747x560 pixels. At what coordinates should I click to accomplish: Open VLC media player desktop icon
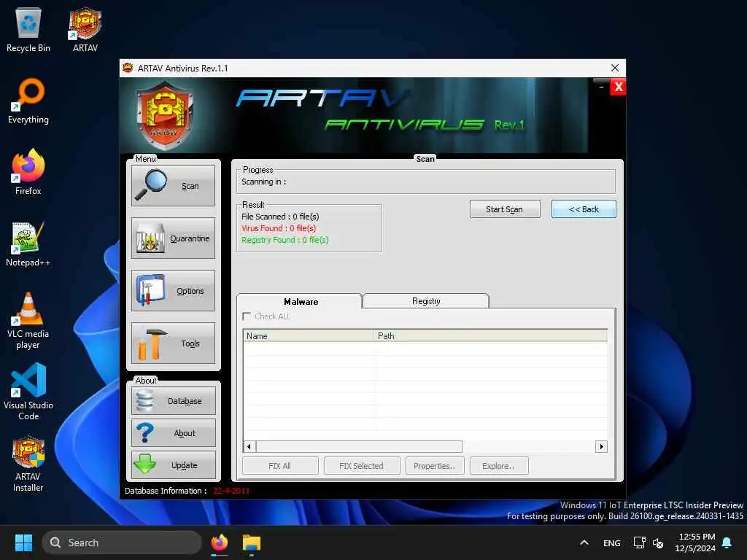click(28, 321)
